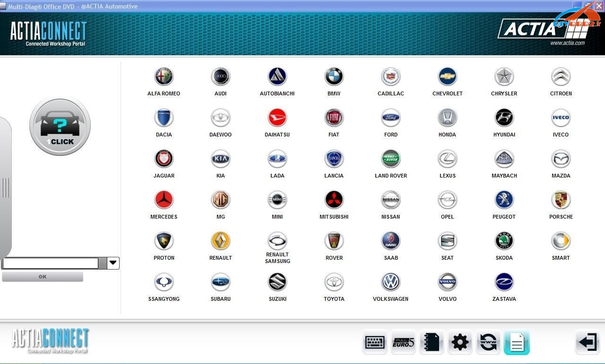Screen dimensions: 605x364
Task: Select the Dacia shield logo
Action: [164, 118]
